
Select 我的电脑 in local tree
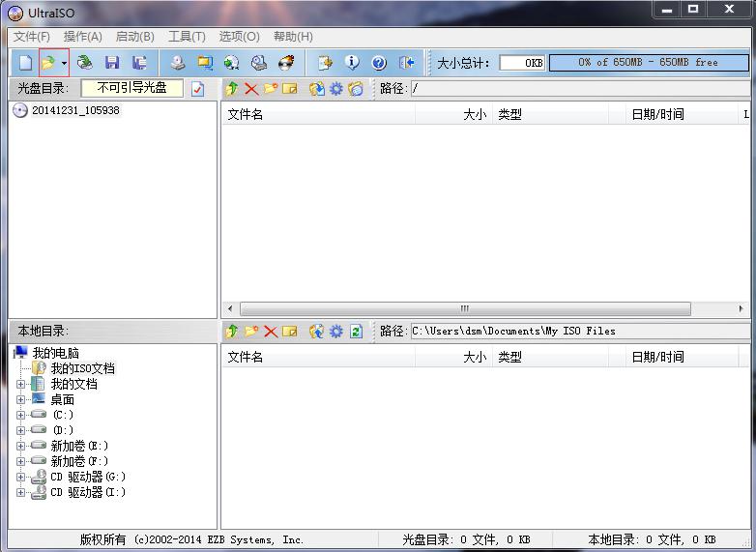(x=55, y=353)
